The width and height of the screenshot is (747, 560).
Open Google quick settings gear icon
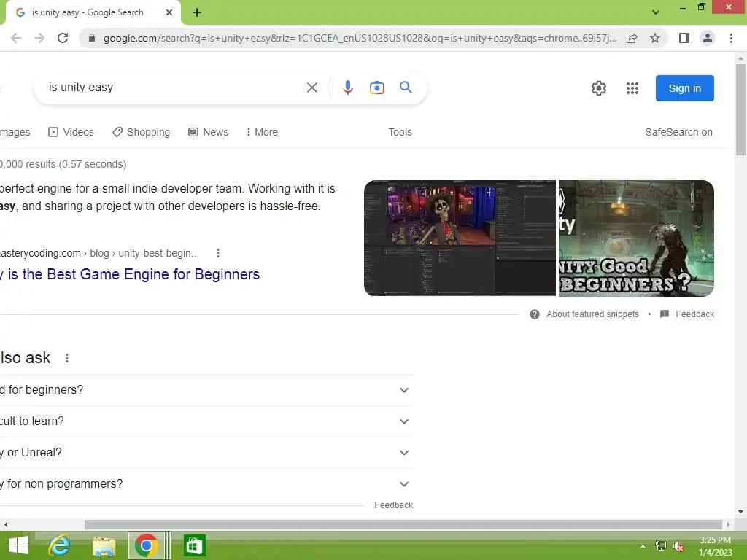[x=599, y=88]
